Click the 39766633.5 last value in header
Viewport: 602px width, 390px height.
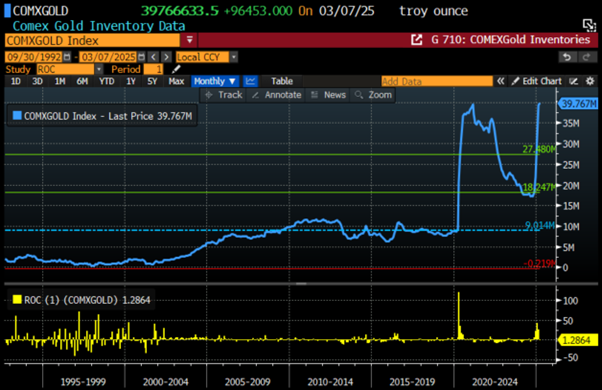(x=180, y=11)
